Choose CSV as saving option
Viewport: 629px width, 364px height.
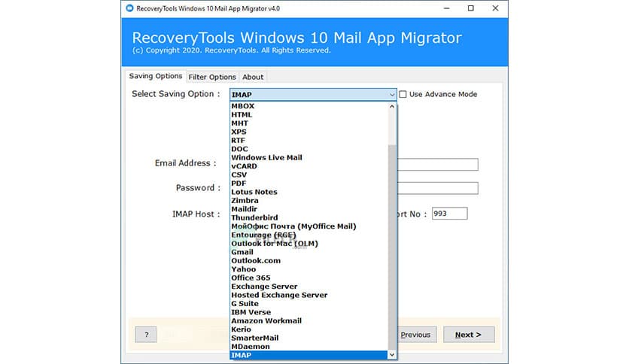coord(309,174)
